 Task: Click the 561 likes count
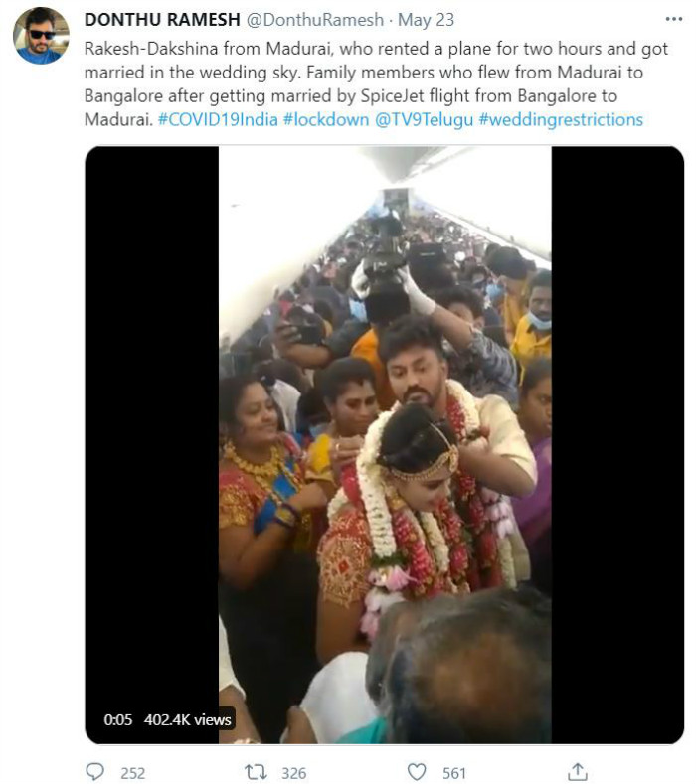tap(453, 773)
